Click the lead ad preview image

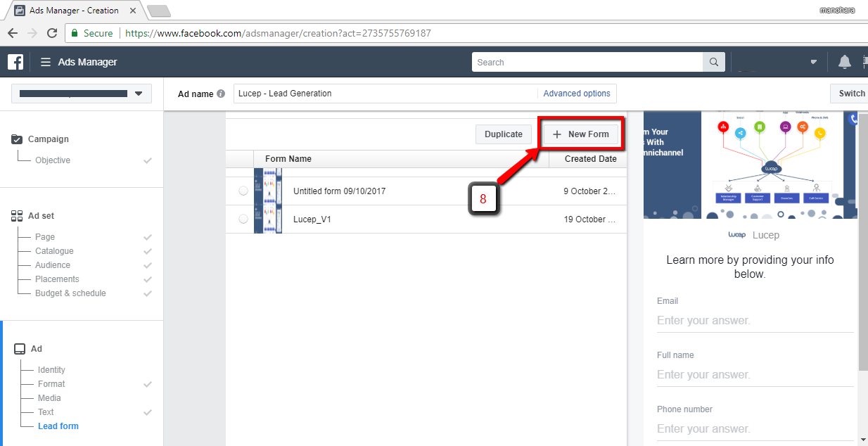tap(750, 165)
